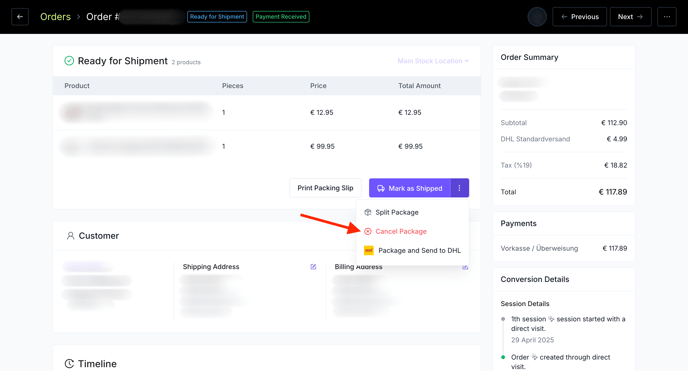Viewport: 688px width, 371px height.
Task: Expand Main Stock Location dropdown
Action: click(433, 61)
